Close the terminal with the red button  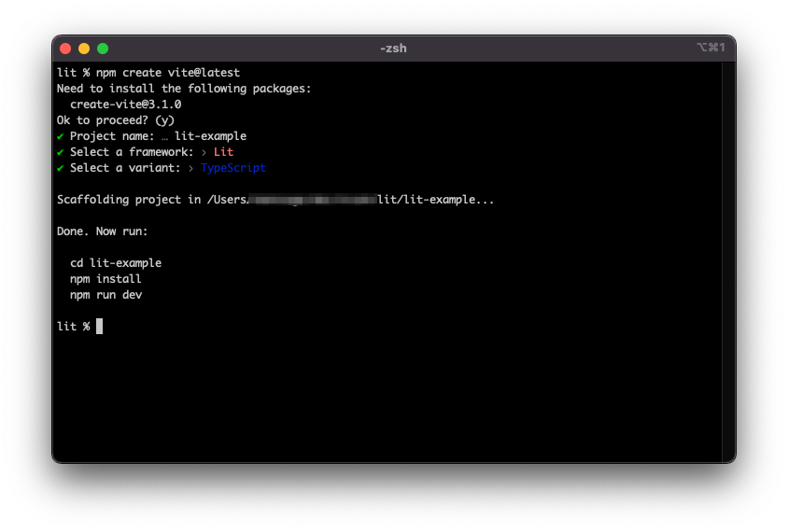(65, 49)
